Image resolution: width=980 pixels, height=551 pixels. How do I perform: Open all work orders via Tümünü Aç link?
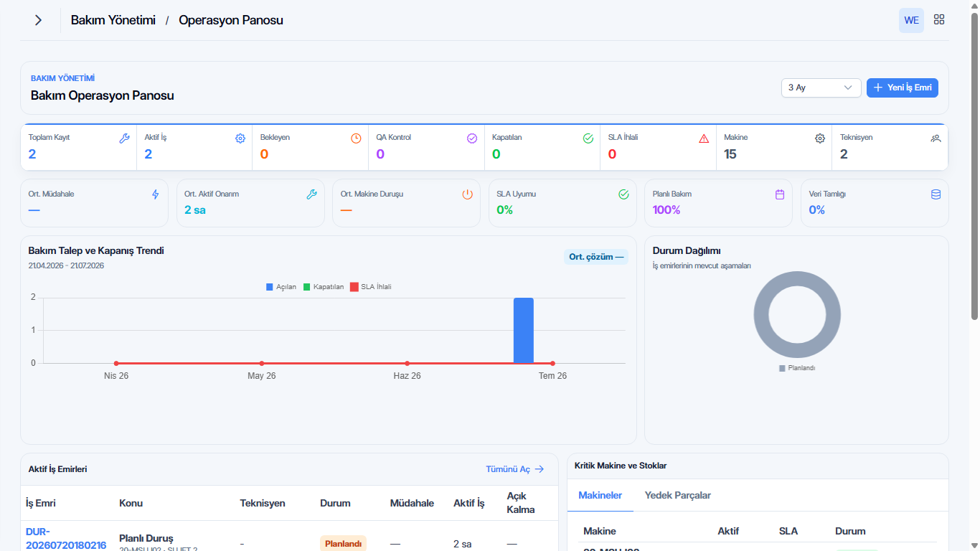(x=515, y=469)
